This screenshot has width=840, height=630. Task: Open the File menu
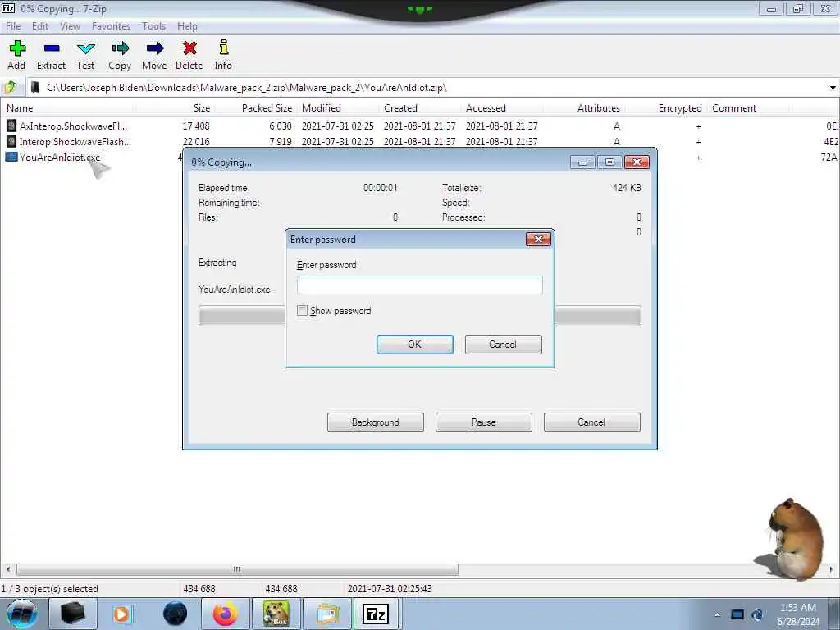point(13,26)
